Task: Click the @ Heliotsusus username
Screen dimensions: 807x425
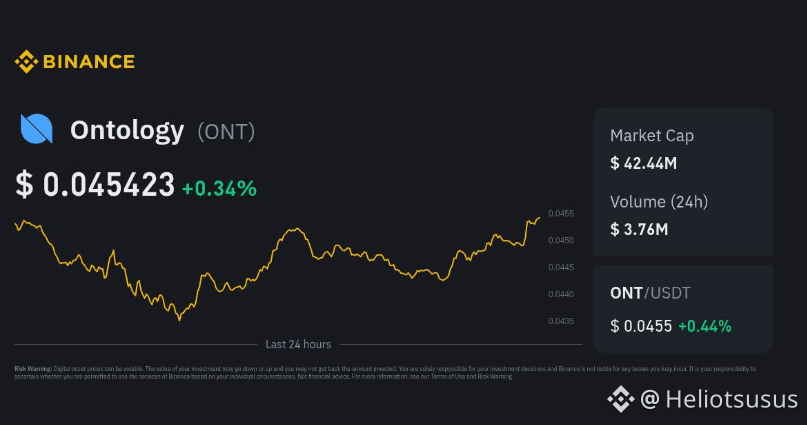Action: [719, 399]
